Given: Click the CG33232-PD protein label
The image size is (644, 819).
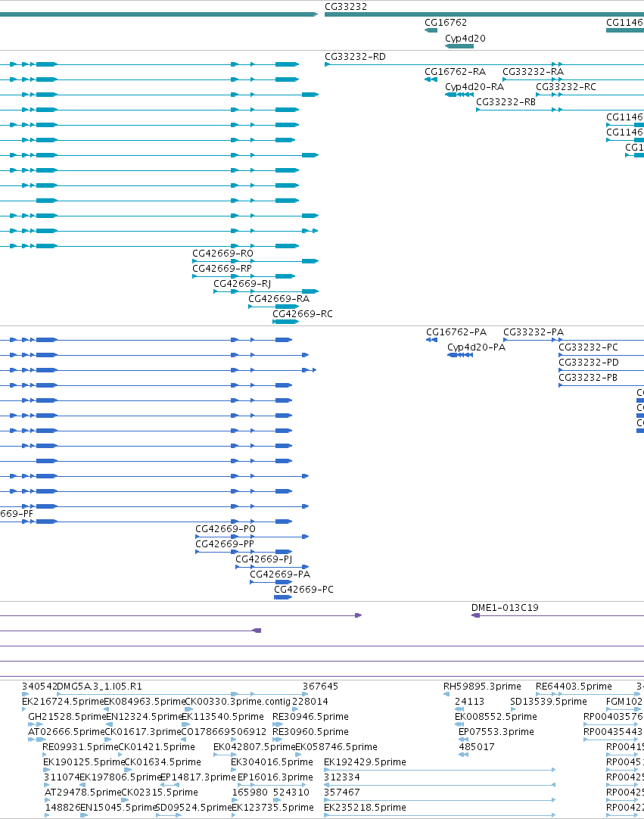Looking at the screenshot, I should point(589,363).
